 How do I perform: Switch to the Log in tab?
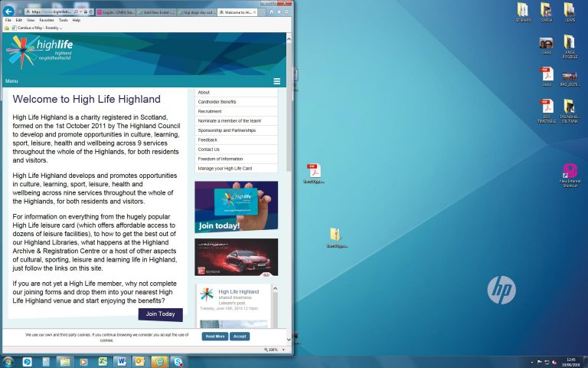click(116, 12)
